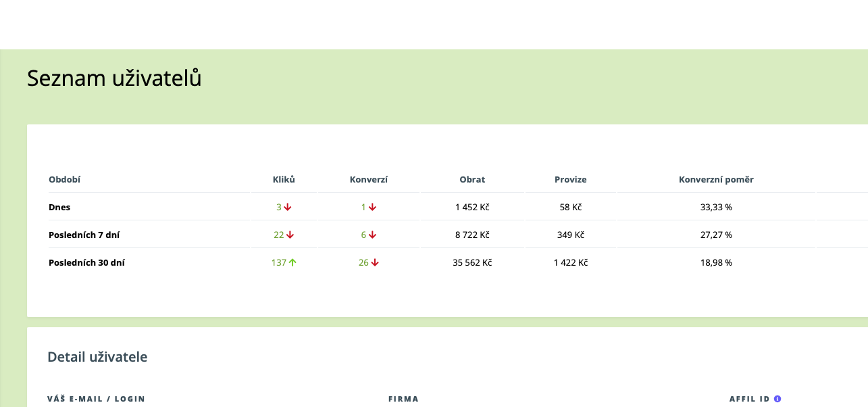868x407 pixels.
Task: Click green up arrow beside 137 clicks
Action: point(292,262)
